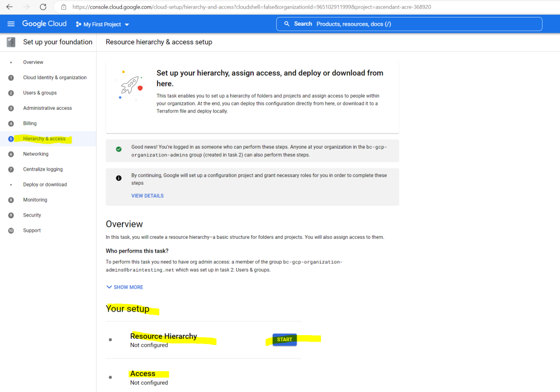The width and height of the screenshot is (560, 392).
Task: Open Deploy or download in sidebar
Action: click(x=45, y=185)
